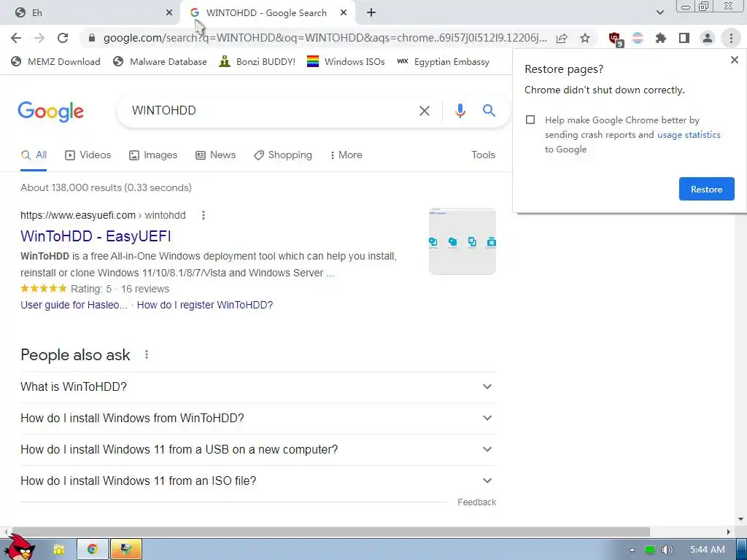
Task: Open People also ask options dots
Action: tap(147, 355)
